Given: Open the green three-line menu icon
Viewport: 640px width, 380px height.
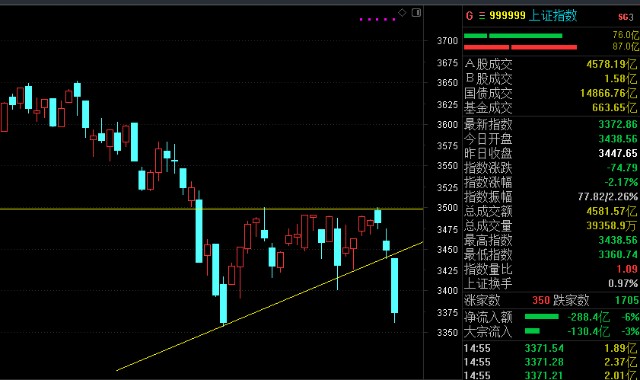Looking at the screenshot, I should [x=482, y=16].
